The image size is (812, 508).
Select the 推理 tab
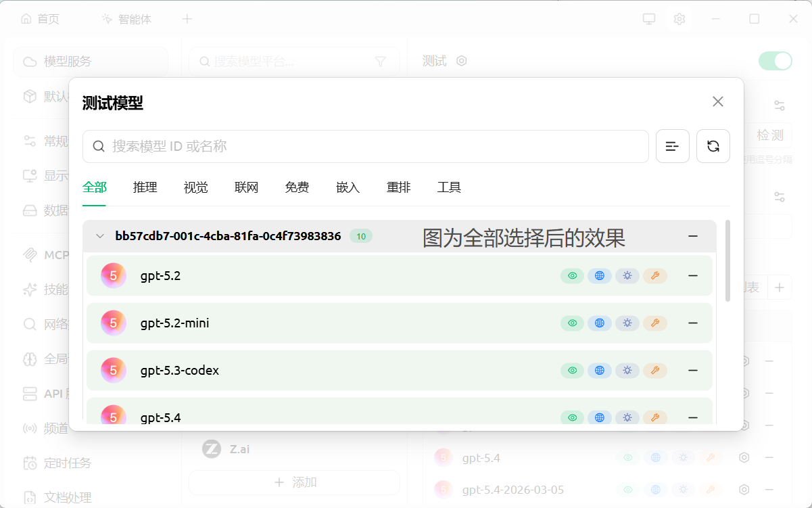(145, 187)
